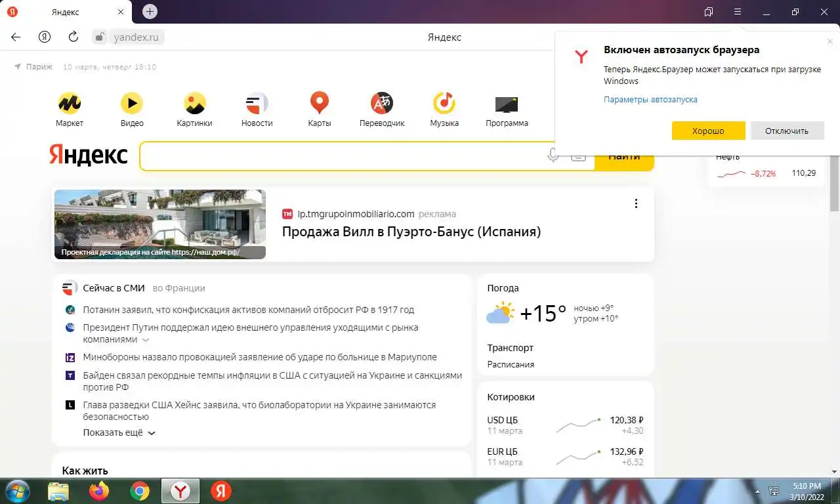This screenshot has height=504, width=840.
Task: Open the Сейчас в СМИ news heading
Action: tap(114, 288)
